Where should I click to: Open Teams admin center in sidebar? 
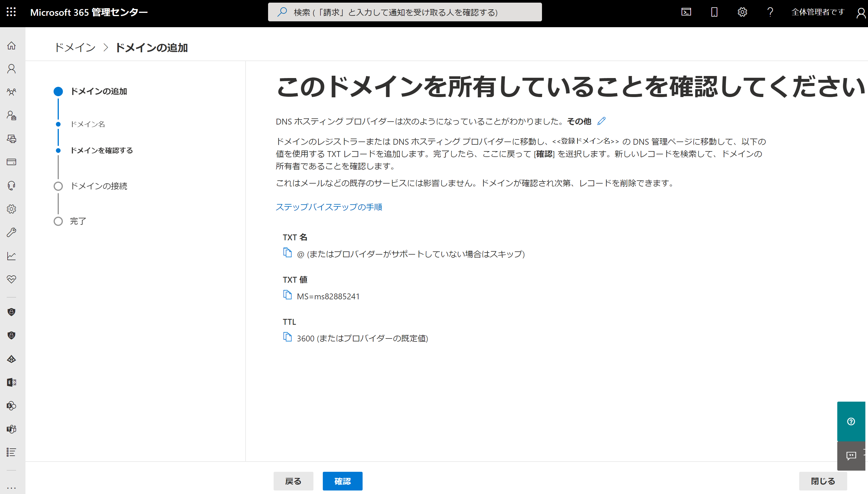click(x=11, y=429)
